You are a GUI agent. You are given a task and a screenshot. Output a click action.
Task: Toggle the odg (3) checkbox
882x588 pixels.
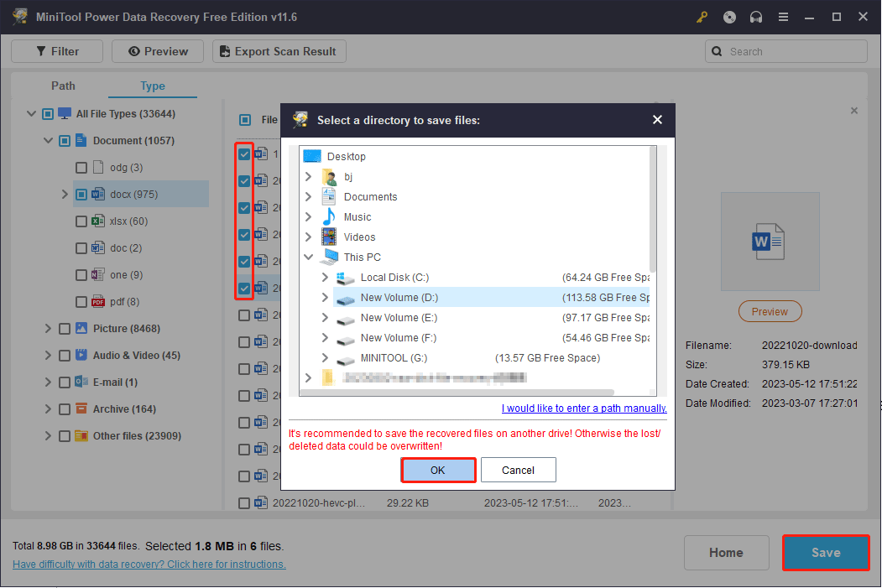[81, 168]
